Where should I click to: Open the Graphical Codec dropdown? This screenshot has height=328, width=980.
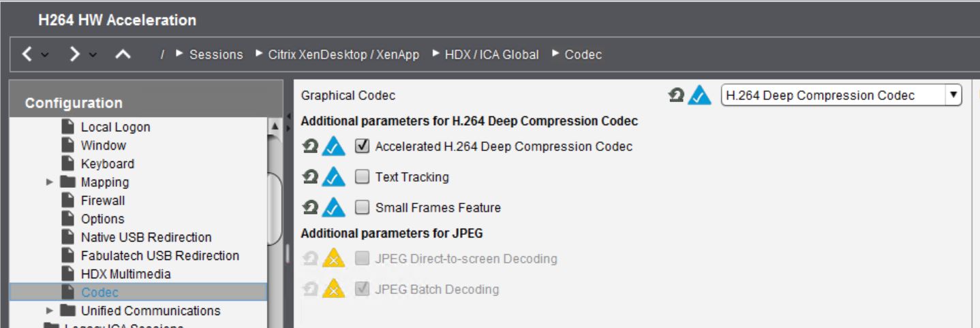click(x=954, y=96)
